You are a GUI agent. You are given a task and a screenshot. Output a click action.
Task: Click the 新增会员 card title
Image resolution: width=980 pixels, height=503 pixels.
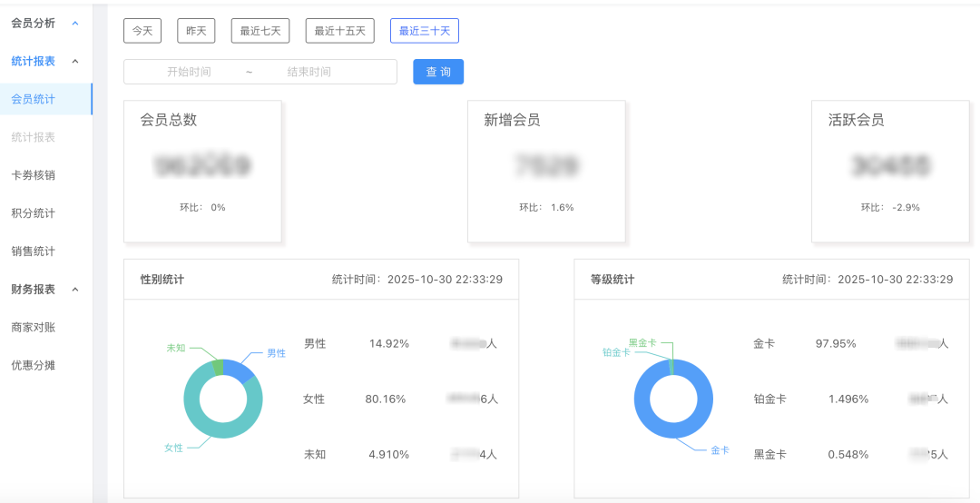[x=512, y=120]
